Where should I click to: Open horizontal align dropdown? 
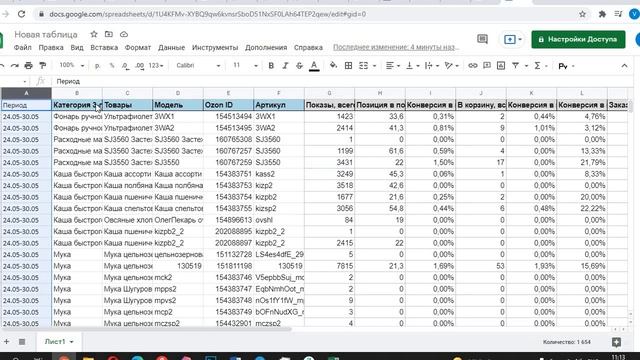[393, 65]
